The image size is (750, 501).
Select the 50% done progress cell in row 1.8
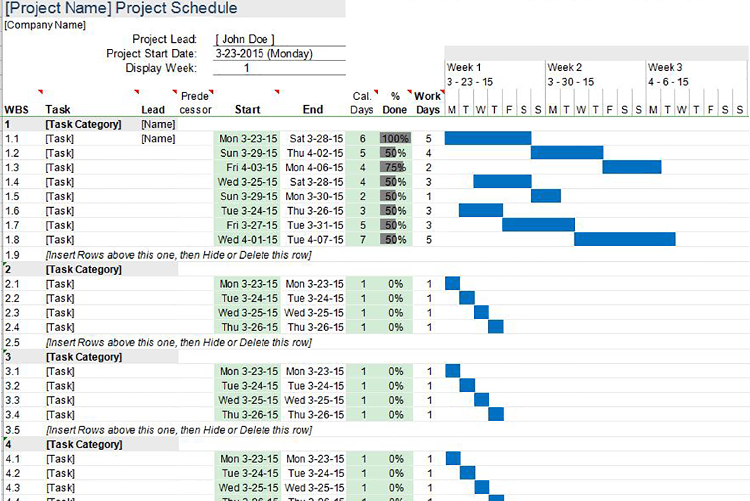(x=396, y=239)
